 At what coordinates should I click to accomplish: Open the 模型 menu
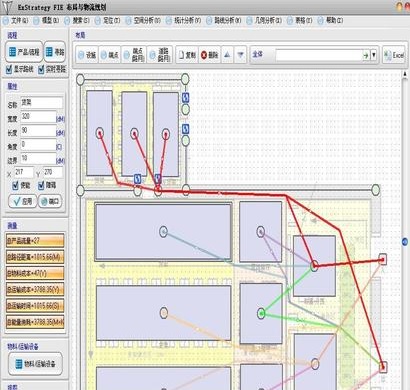(46, 21)
